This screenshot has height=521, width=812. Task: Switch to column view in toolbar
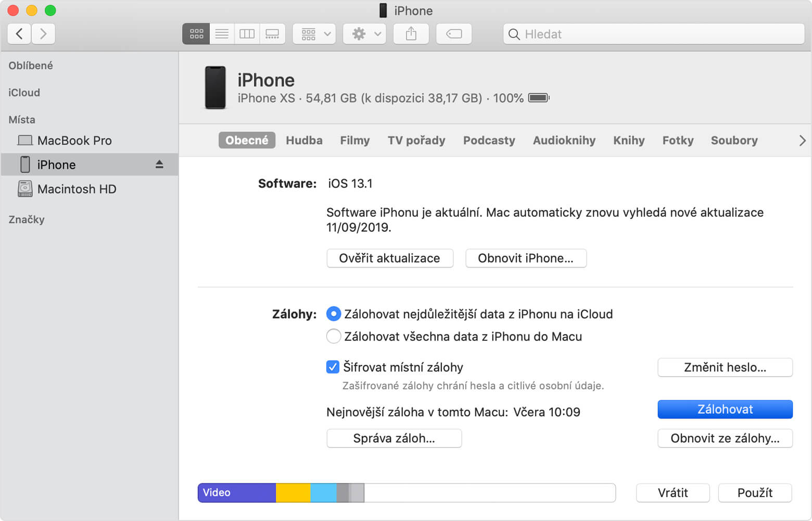click(247, 34)
